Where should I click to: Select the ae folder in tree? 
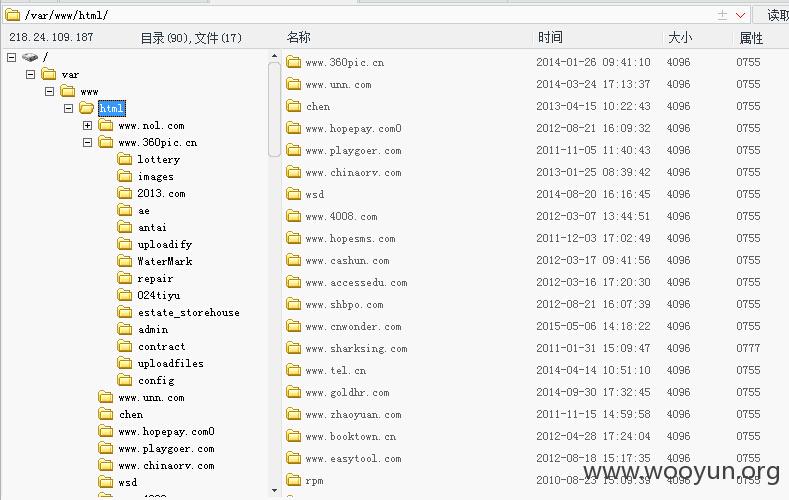pos(143,210)
